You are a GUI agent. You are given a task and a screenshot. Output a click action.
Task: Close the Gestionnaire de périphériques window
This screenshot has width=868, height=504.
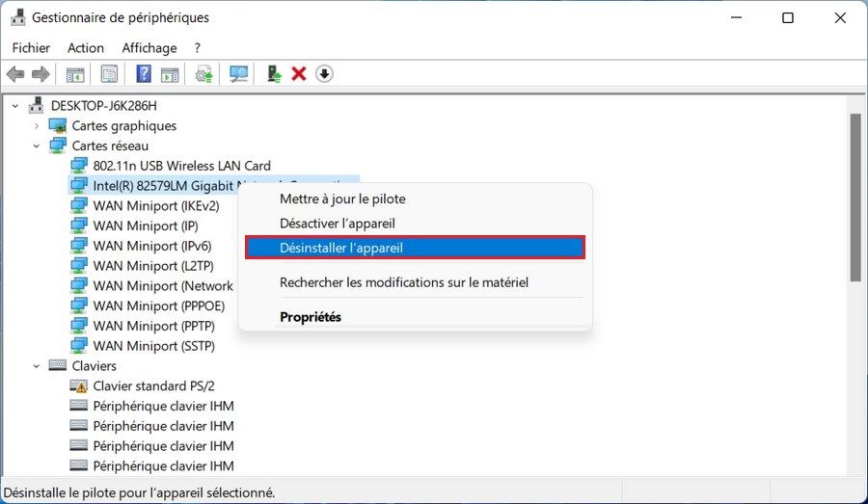[x=840, y=17]
